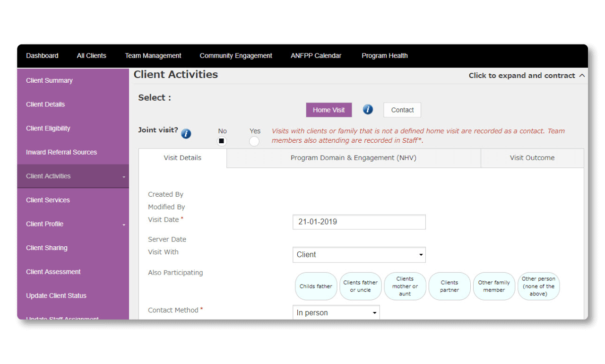Image resolution: width=605 pixels, height=364 pixels.
Task: Return to the Visit Details tab
Action: point(182,158)
